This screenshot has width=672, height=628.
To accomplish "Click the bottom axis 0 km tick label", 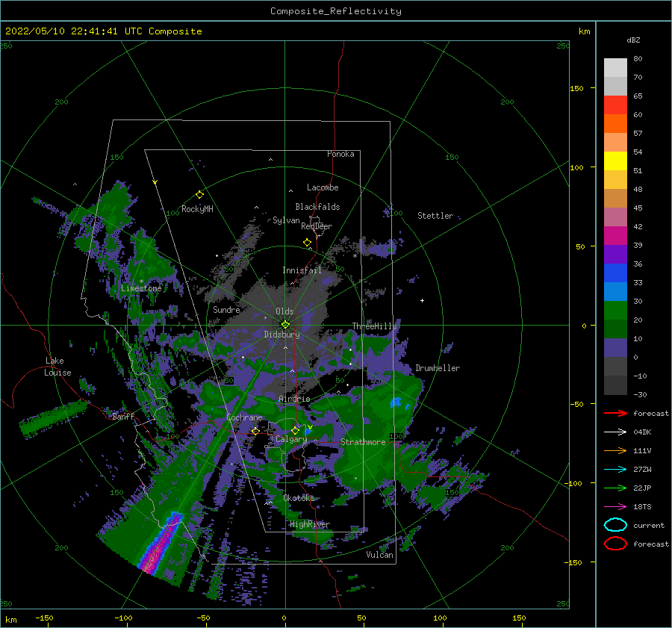I will point(284,618).
